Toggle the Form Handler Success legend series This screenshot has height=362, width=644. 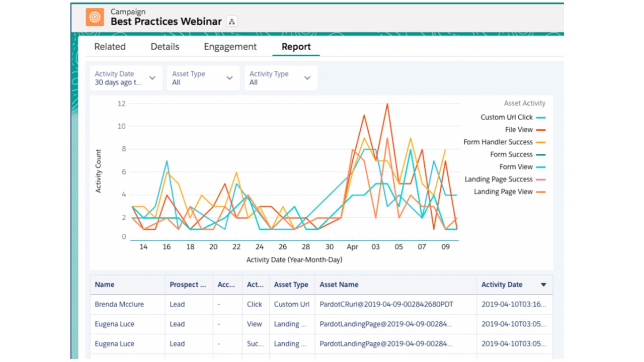(498, 142)
